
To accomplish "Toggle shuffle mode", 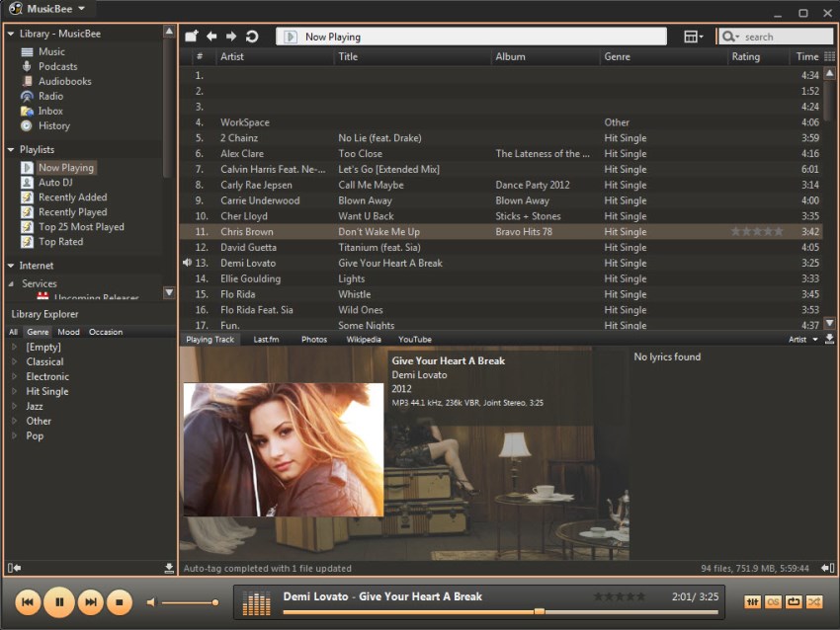I will coord(814,601).
